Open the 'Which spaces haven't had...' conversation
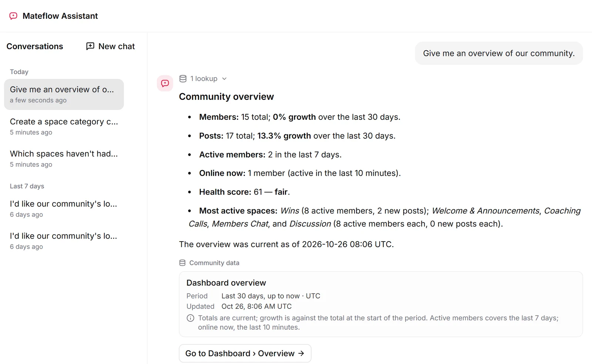The height and width of the screenshot is (364, 592). click(64, 159)
